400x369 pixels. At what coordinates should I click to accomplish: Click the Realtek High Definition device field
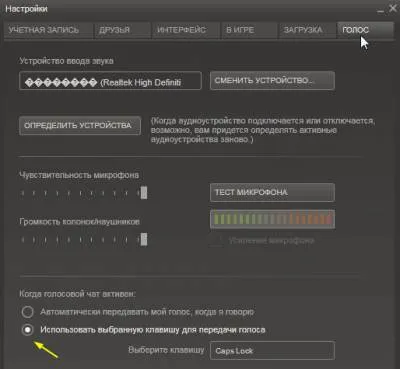click(x=110, y=80)
